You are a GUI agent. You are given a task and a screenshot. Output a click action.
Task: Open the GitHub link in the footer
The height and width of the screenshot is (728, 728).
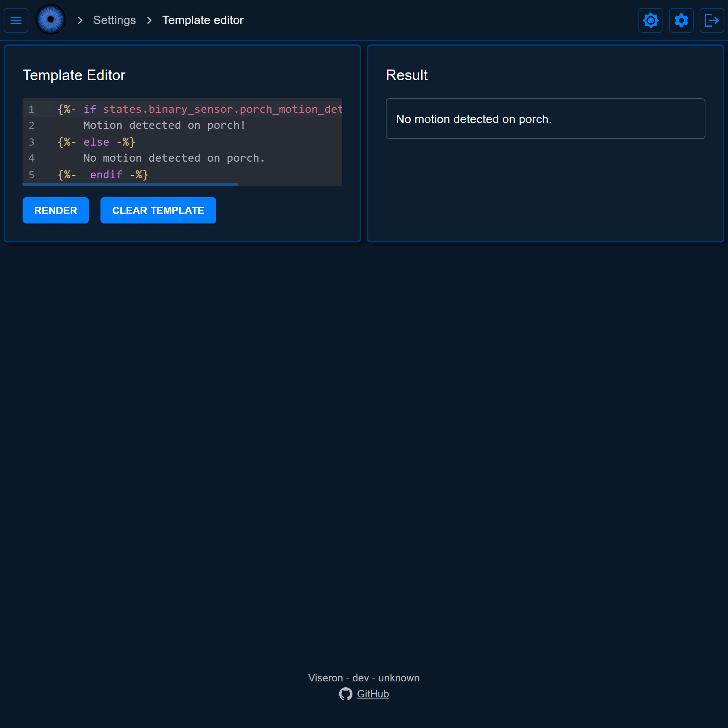tap(373, 694)
